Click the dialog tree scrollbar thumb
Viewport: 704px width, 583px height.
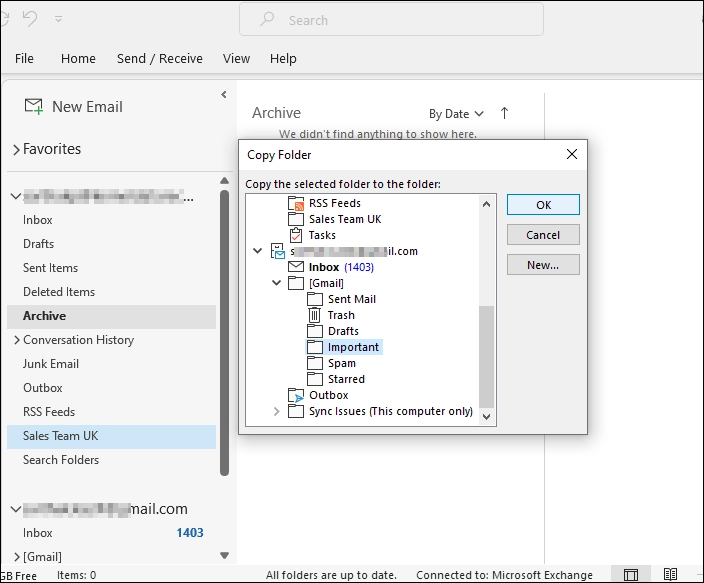[486, 357]
